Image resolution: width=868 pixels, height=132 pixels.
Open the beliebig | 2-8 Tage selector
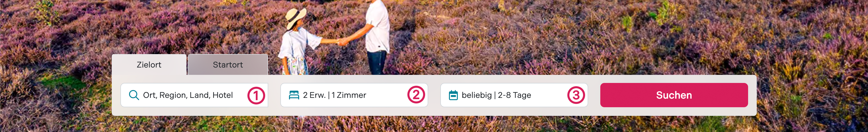(x=514, y=95)
